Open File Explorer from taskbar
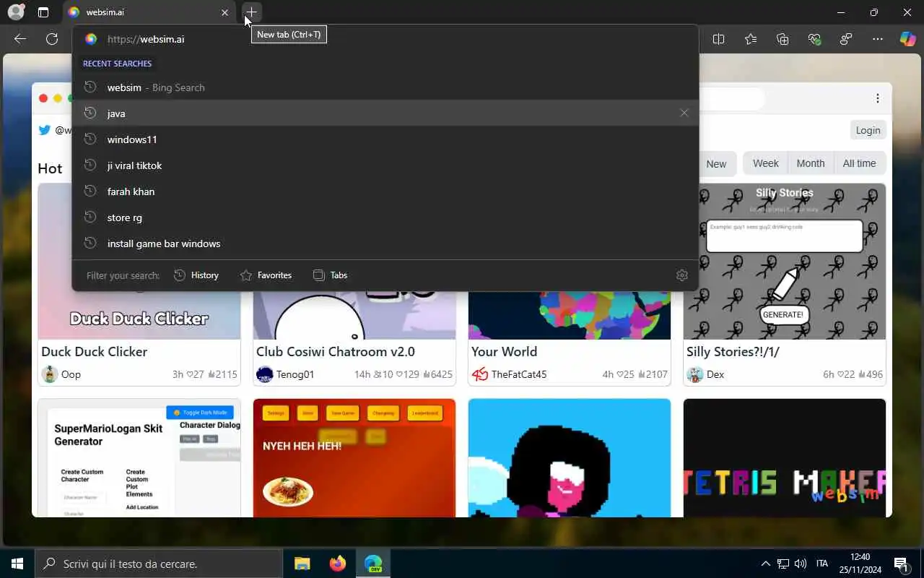Viewport: 924px width, 578px height. pyautogui.click(x=302, y=564)
